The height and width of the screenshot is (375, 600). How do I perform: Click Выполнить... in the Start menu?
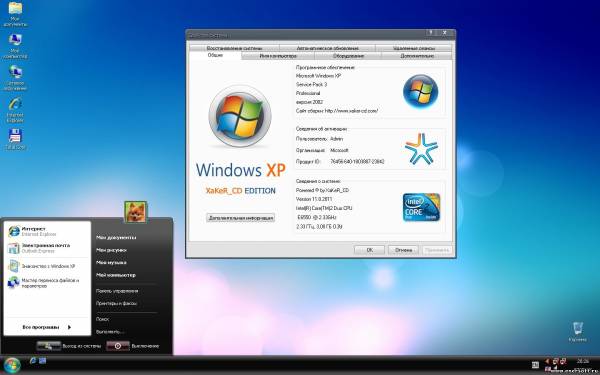tap(110, 332)
